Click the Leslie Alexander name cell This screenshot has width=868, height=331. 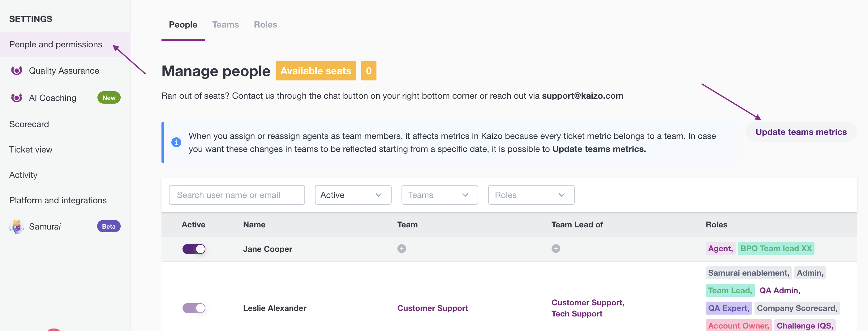(x=275, y=308)
